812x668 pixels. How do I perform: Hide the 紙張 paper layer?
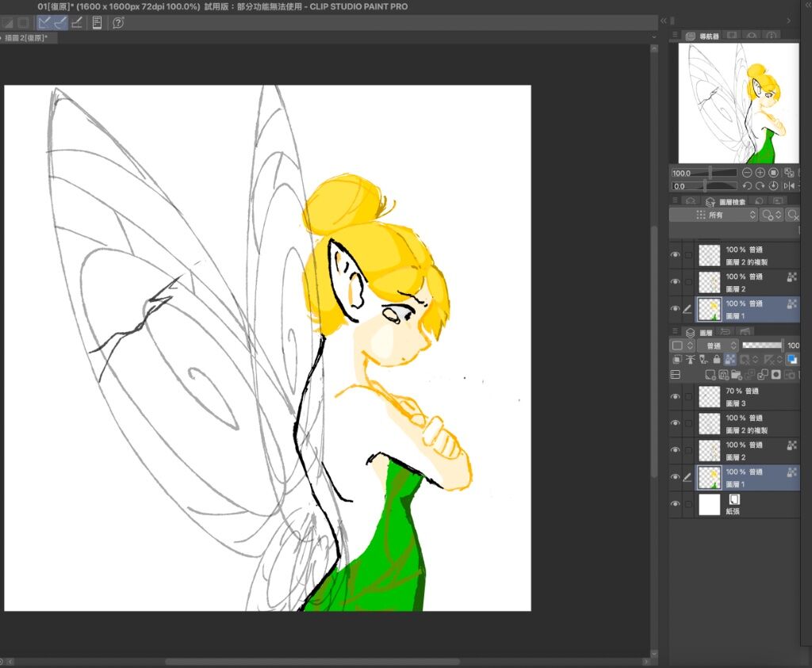click(676, 504)
